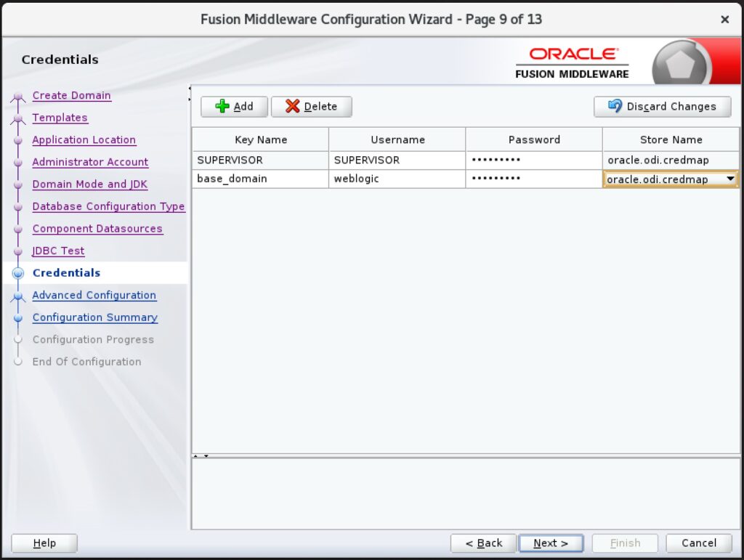Screen dimensions: 744x560
Task: Click the Delete button
Action: tap(311, 106)
